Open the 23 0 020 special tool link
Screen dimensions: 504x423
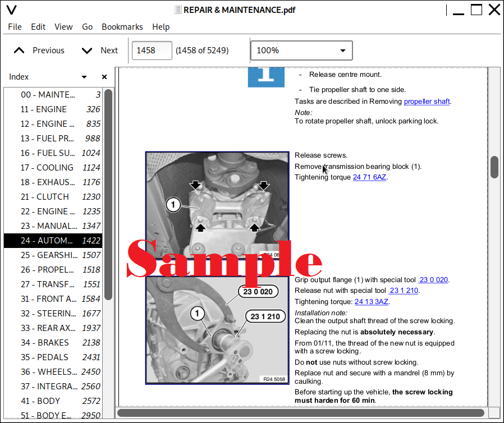click(x=433, y=280)
